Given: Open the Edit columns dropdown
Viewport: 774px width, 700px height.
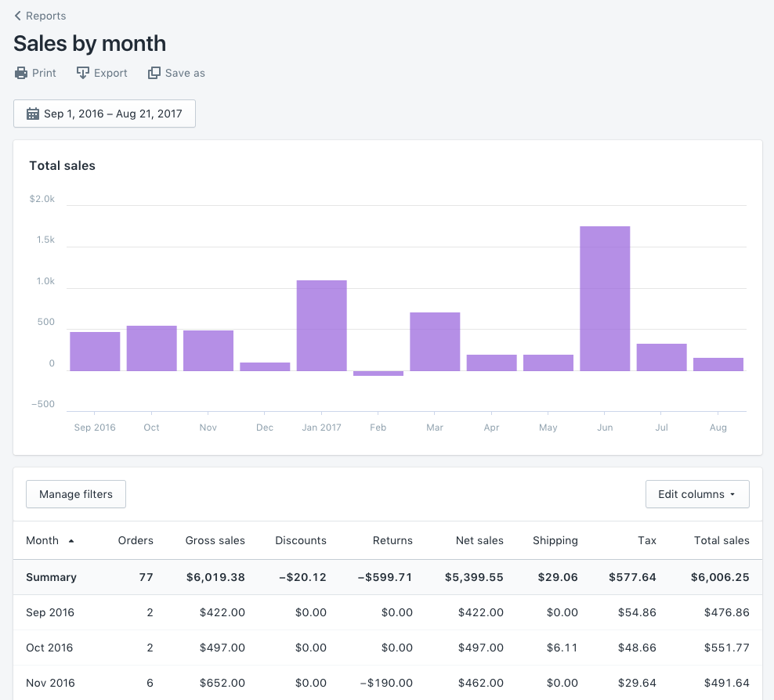Looking at the screenshot, I should 696,494.
